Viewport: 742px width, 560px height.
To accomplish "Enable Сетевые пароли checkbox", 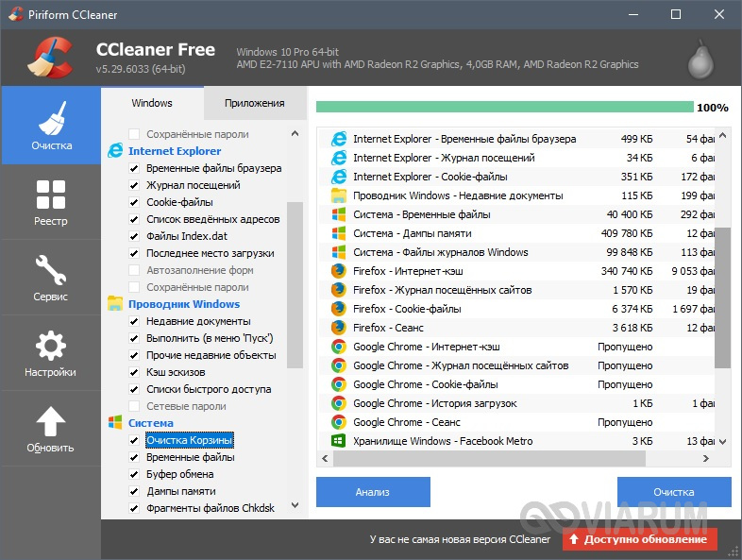I will (x=134, y=406).
